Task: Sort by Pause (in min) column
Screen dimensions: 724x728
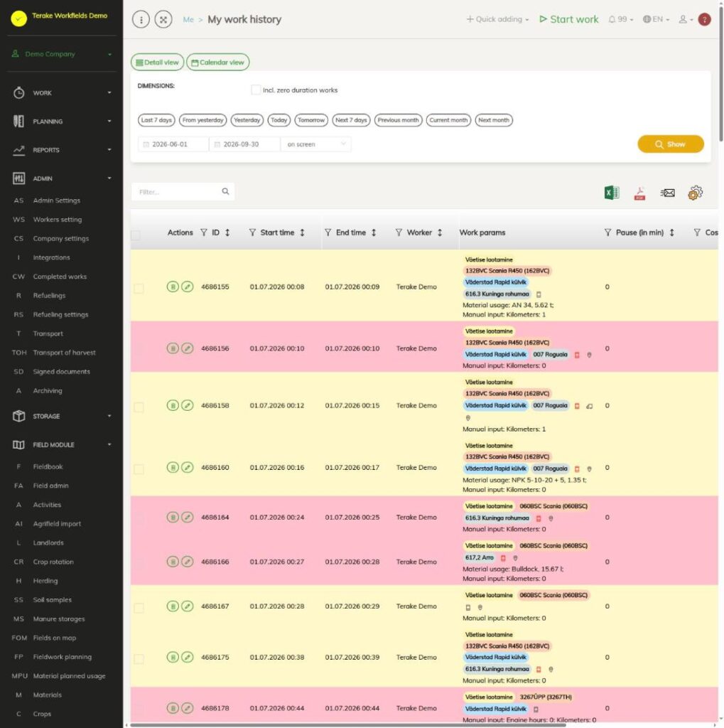Action: (671, 232)
